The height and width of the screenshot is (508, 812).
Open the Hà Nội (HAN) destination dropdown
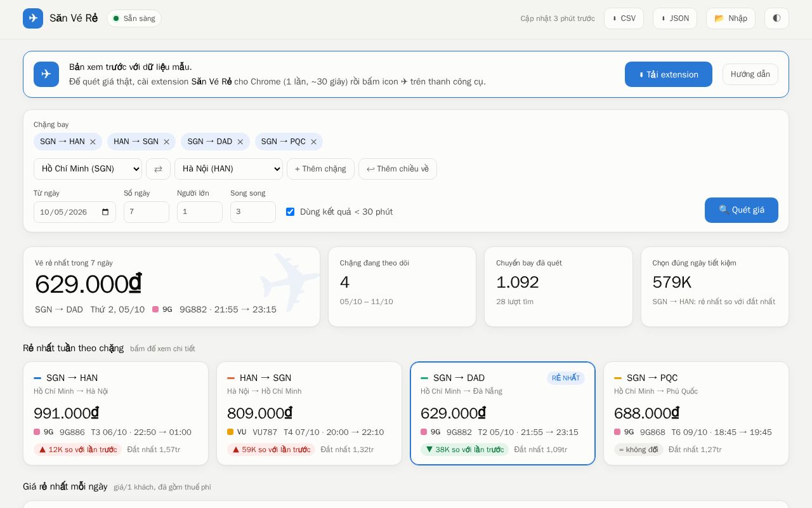[228, 169]
